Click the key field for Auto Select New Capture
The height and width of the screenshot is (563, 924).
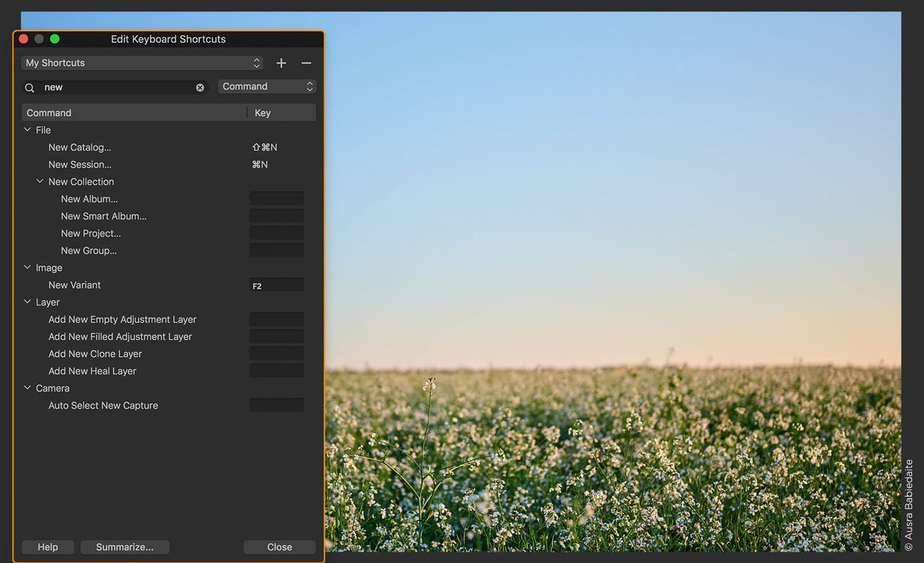[x=276, y=406]
